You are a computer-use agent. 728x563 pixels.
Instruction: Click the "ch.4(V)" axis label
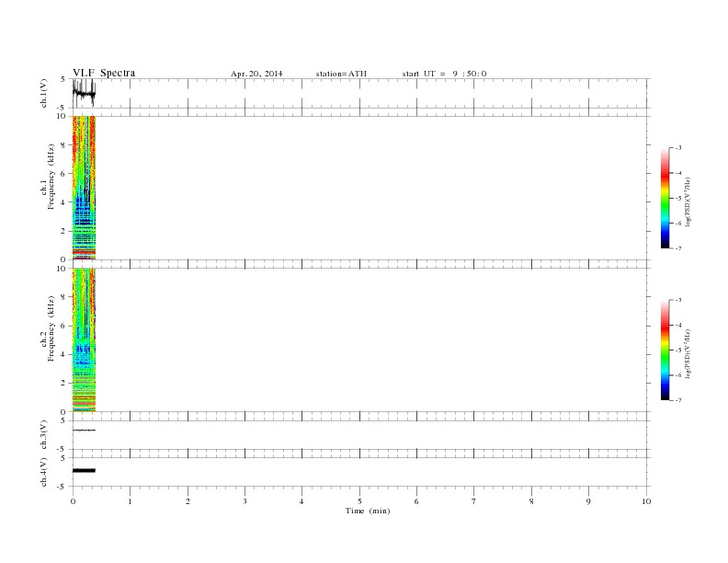(44, 472)
